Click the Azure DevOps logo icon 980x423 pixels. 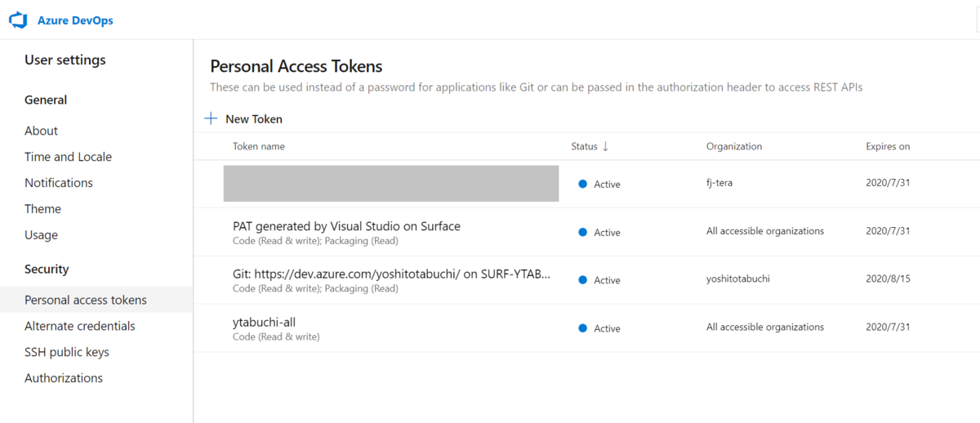tap(18, 20)
